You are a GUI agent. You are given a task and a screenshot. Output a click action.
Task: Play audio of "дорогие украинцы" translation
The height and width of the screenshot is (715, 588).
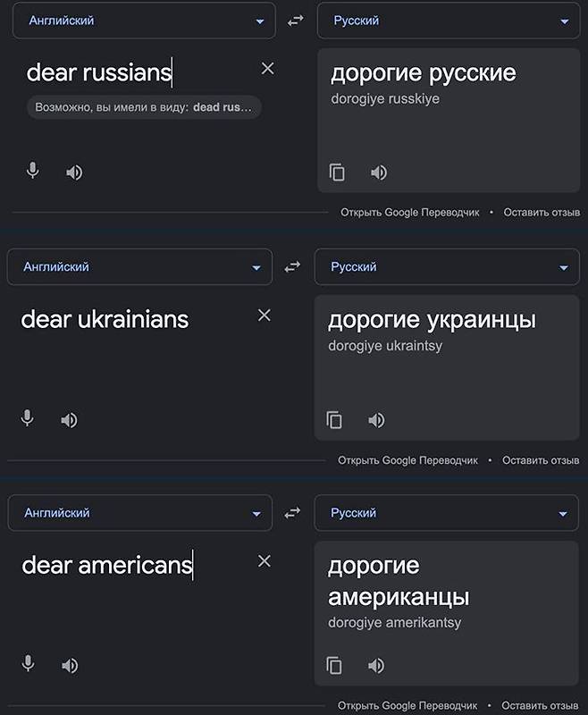pos(376,420)
